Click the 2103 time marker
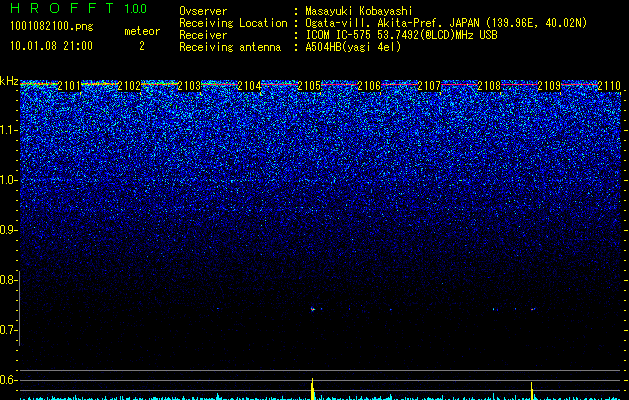 click(x=189, y=86)
